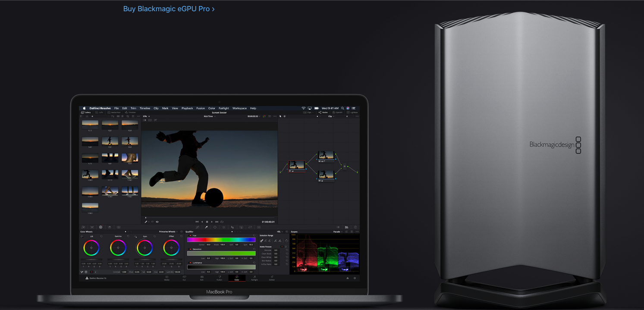Viewport: 644px width, 310px height.
Task: Reset the Offset color wheel
Action: 181,236
